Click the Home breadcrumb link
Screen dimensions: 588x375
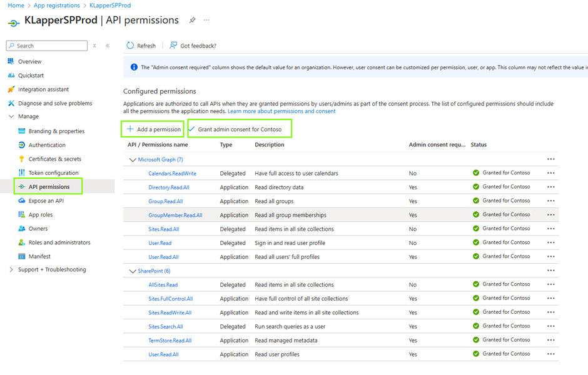point(16,5)
